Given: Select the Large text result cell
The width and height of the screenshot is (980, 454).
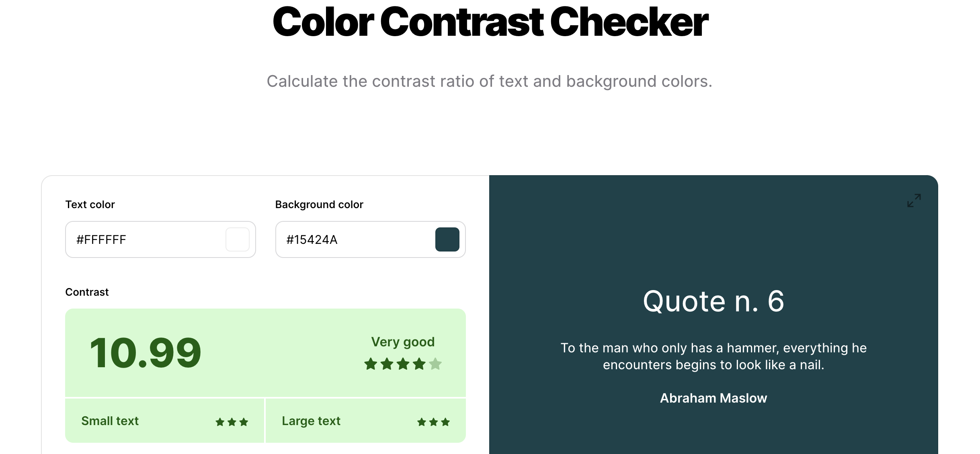Looking at the screenshot, I should pyautogui.click(x=366, y=421).
